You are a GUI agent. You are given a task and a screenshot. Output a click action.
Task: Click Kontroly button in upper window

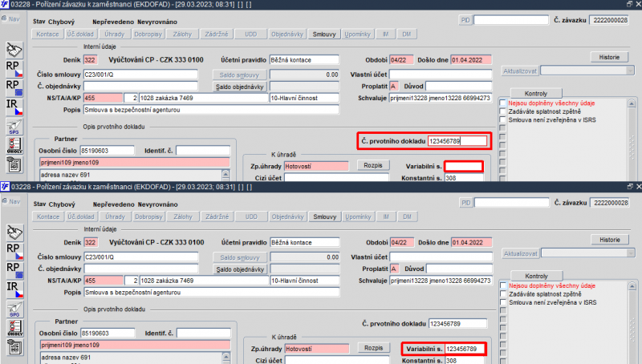[536, 93]
